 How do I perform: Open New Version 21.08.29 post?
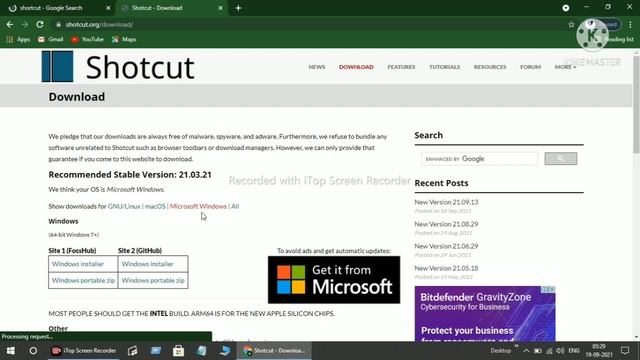point(446,224)
